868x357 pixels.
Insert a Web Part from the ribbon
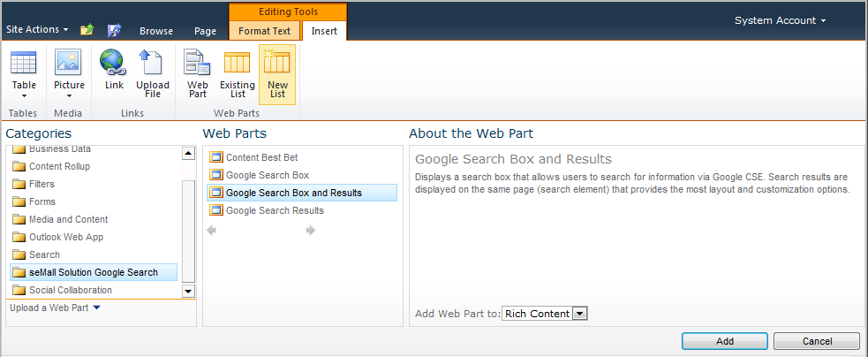(x=197, y=64)
